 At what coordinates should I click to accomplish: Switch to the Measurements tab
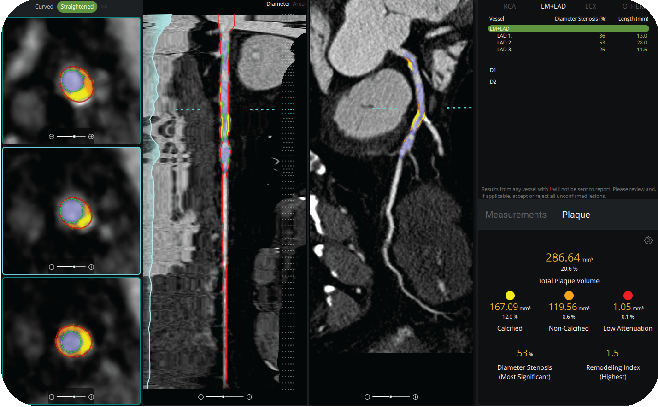coord(516,215)
